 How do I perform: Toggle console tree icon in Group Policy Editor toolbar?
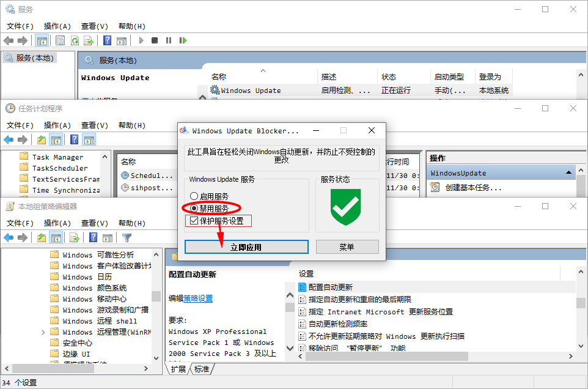[56, 237]
